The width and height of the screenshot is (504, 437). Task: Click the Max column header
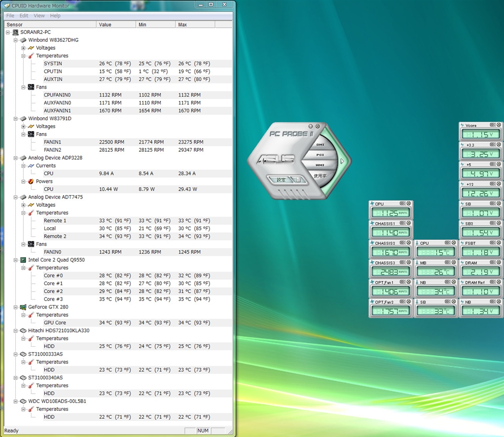tap(195, 25)
